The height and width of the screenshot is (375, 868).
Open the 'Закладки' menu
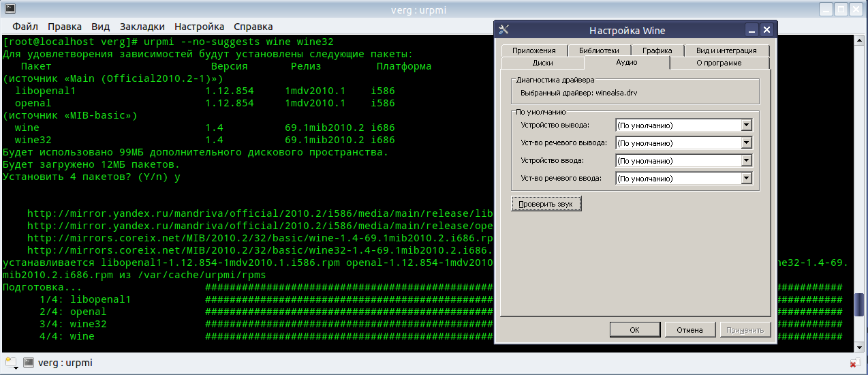pyautogui.click(x=142, y=27)
